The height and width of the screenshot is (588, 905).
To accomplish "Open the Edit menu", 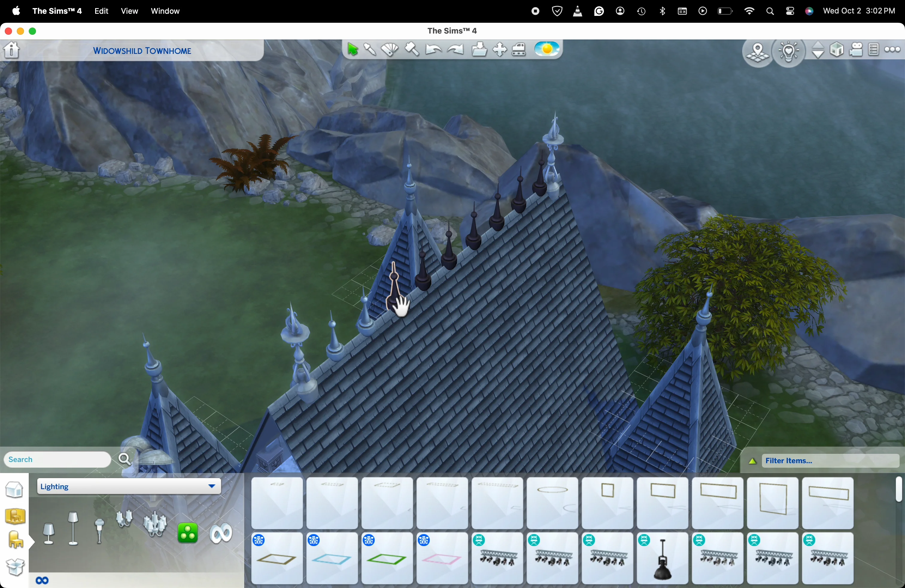I will [x=101, y=11].
